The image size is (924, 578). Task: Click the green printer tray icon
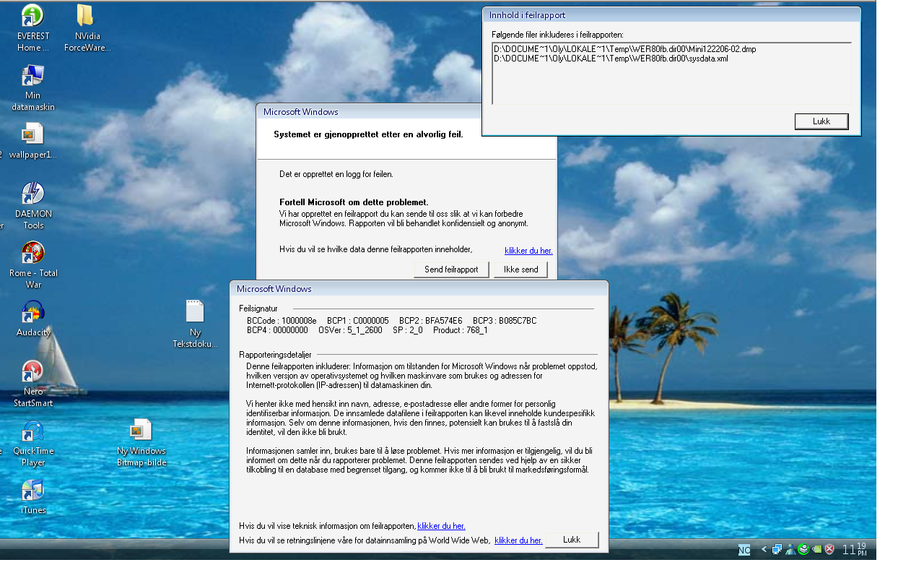click(803, 549)
